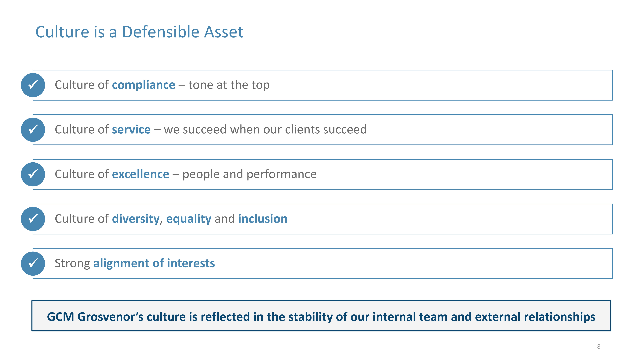Click the checkmark icon beside alignment of interests
This screenshot has height=362, width=644.
[33, 263]
